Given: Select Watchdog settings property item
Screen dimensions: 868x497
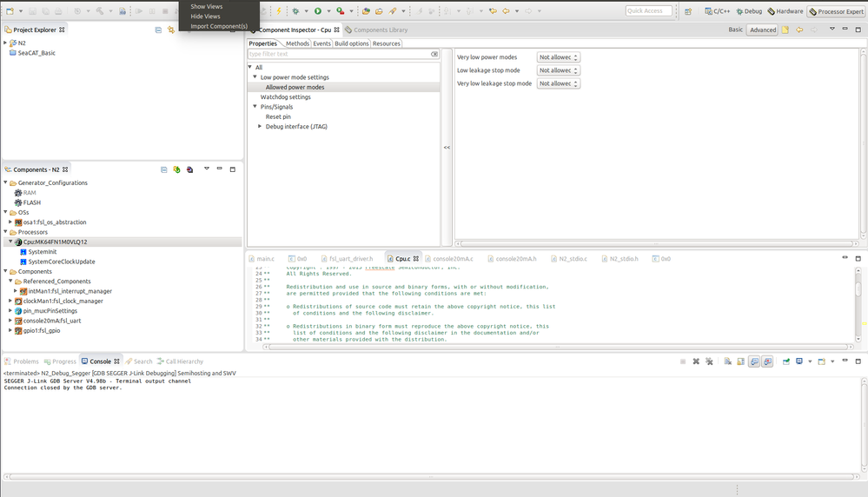Looking at the screenshot, I should pos(286,96).
